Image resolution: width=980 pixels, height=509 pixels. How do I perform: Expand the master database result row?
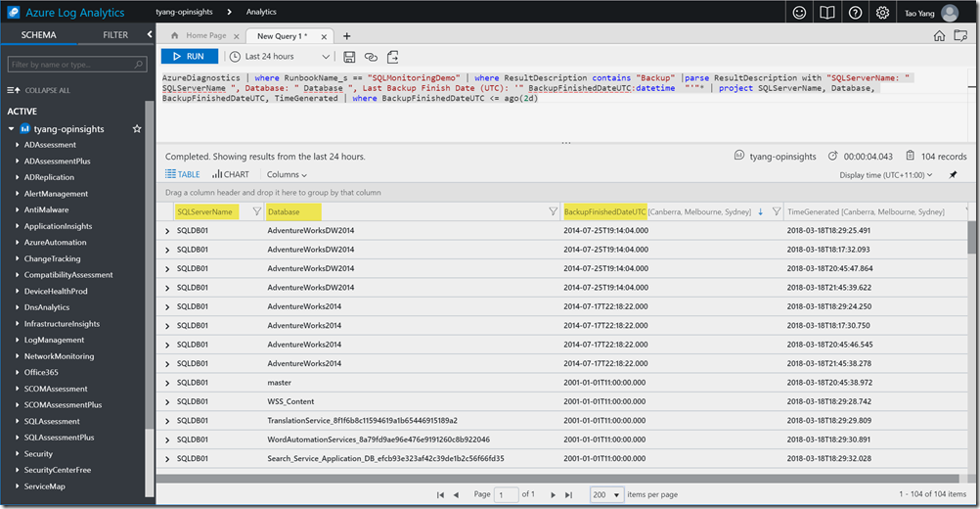click(x=167, y=383)
